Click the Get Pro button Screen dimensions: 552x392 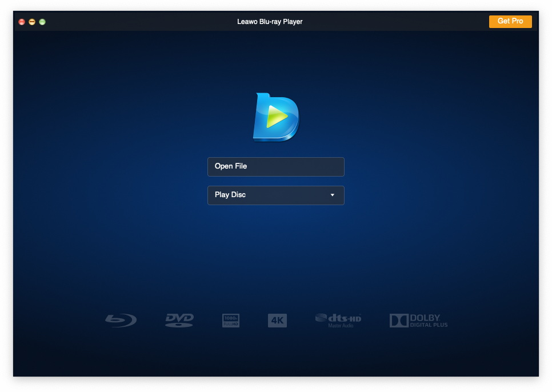[510, 22]
